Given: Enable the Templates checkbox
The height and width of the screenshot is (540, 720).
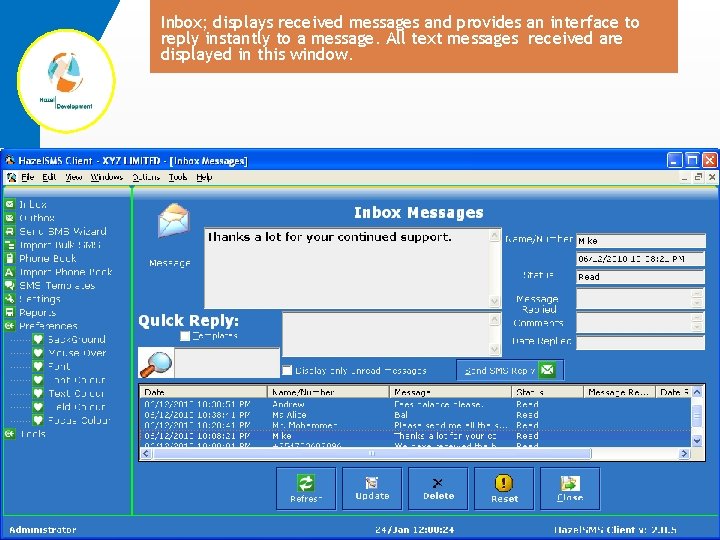Looking at the screenshot, I should point(185,336).
